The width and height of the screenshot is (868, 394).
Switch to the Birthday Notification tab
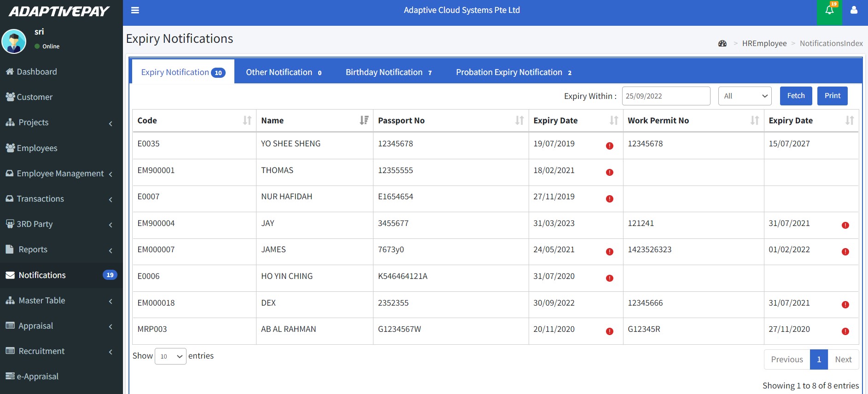pyautogui.click(x=389, y=72)
